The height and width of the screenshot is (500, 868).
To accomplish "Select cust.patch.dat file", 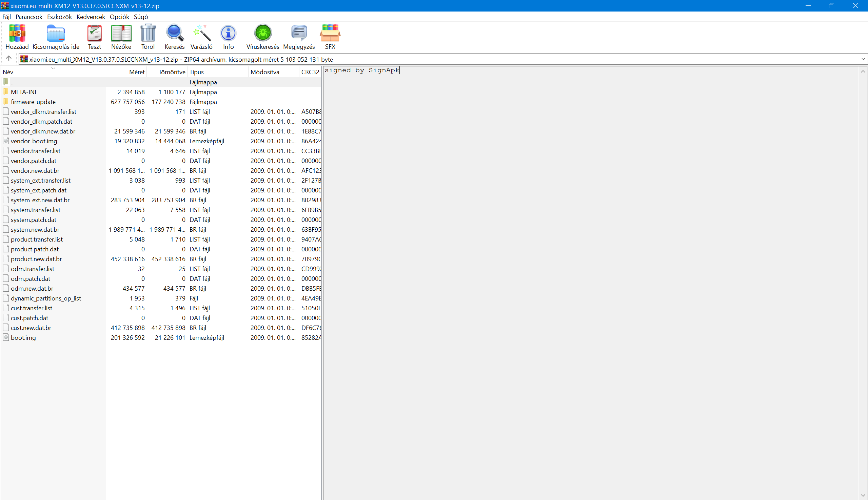I will coord(29,318).
